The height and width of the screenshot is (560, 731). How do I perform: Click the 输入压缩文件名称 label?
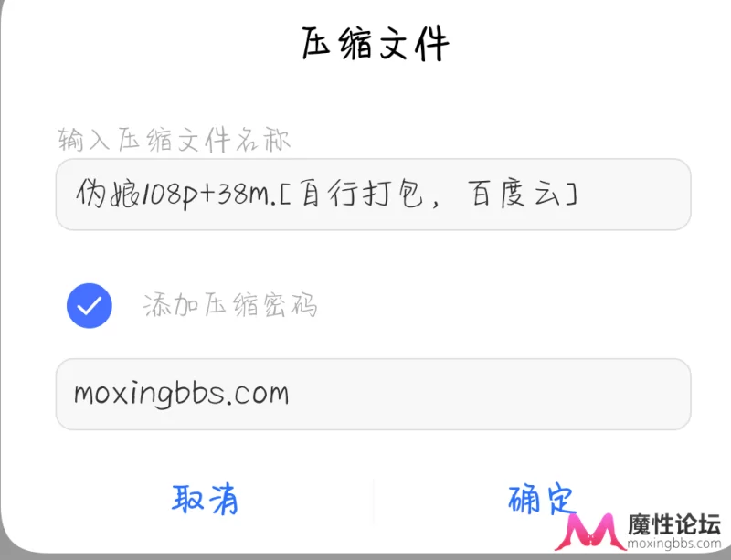[x=175, y=140]
